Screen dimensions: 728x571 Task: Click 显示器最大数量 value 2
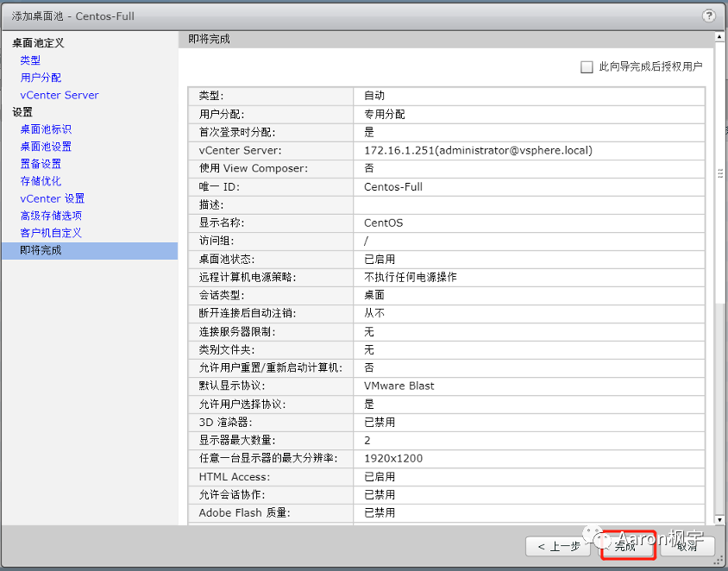tap(367, 441)
